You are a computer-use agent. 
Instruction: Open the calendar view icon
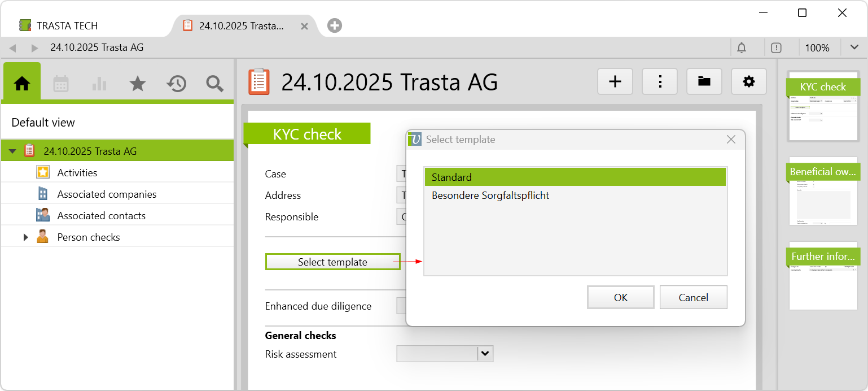click(x=61, y=84)
